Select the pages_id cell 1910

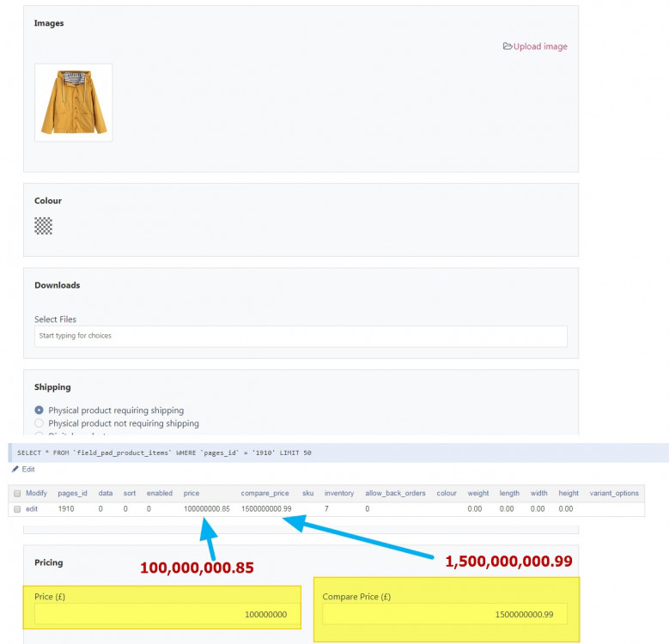66,509
